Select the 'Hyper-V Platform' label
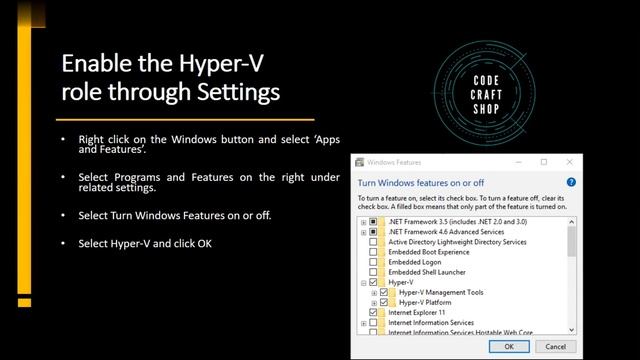This screenshot has width=640, height=360. (x=425, y=302)
